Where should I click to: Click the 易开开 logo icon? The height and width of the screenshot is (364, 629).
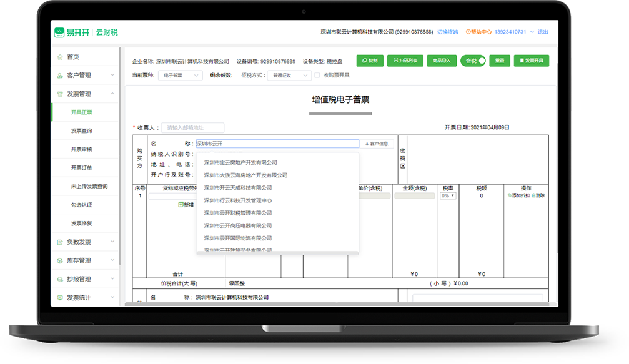tap(59, 32)
